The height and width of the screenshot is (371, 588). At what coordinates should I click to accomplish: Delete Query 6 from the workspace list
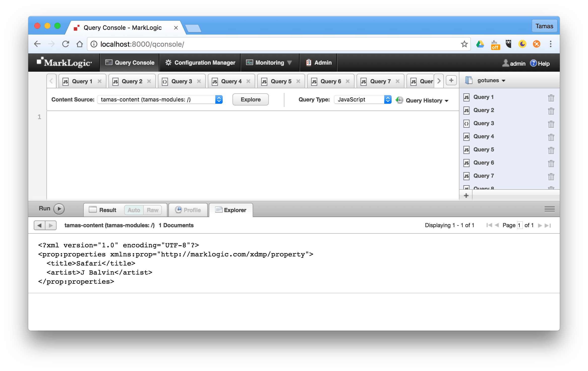coord(551,163)
